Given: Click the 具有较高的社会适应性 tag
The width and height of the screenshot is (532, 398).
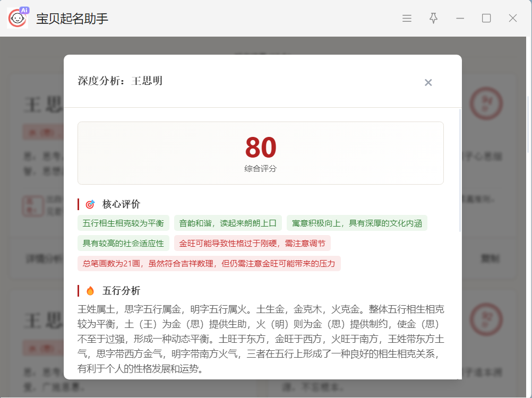Looking at the screenshot, I should [x=123, y=244].
